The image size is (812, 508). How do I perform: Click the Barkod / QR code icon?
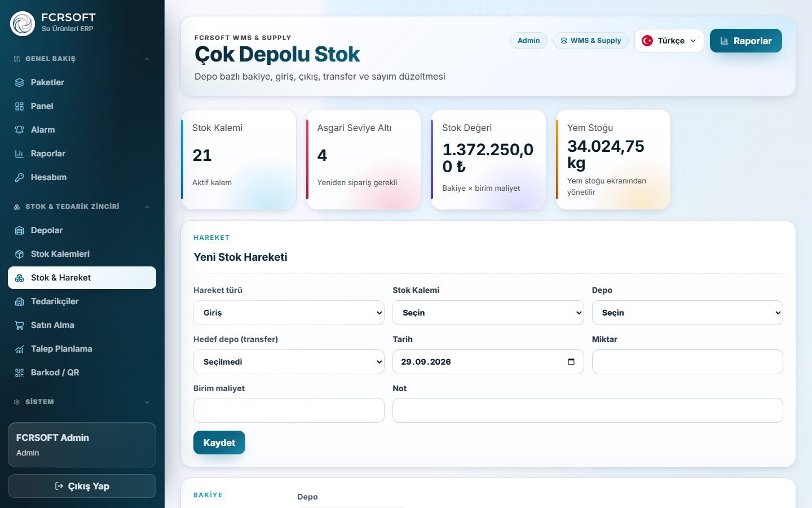pyautogui.click(x=19, y=373)
